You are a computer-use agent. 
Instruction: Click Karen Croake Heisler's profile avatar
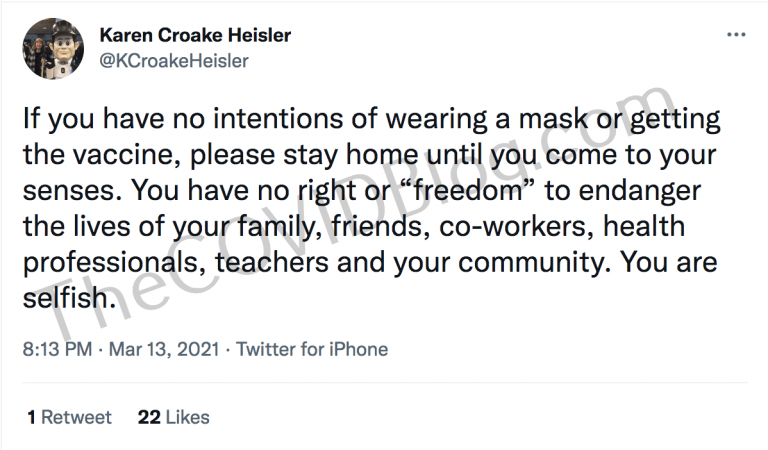(x=52, y=48)
